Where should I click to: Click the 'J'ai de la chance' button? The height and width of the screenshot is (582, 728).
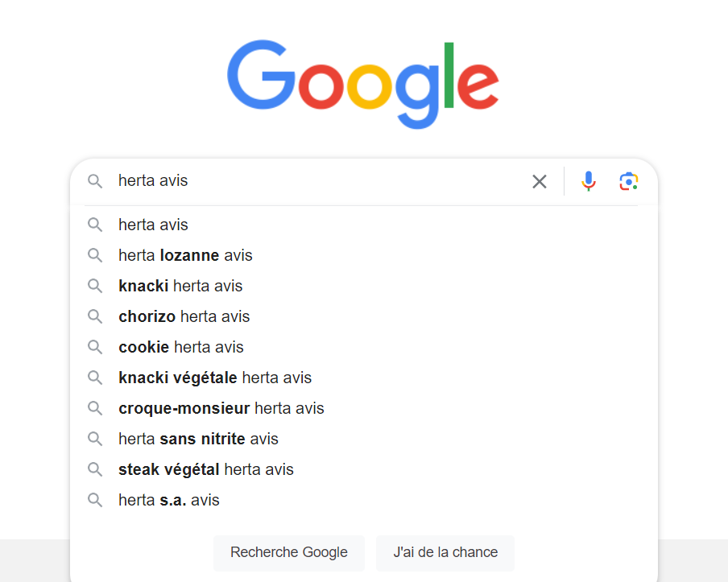445,553
